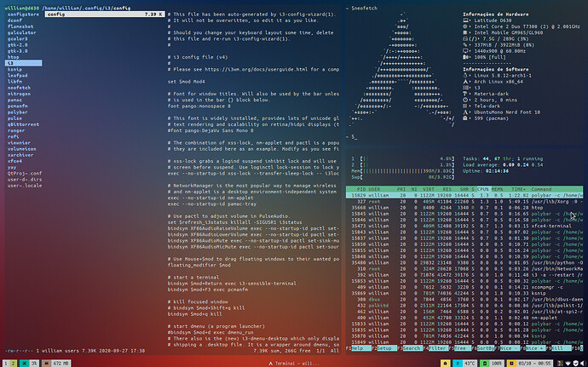The height and width of the screenshot is (367, 588).
Task: Click the Arch logo beside Terminal title
Action: 270,364
